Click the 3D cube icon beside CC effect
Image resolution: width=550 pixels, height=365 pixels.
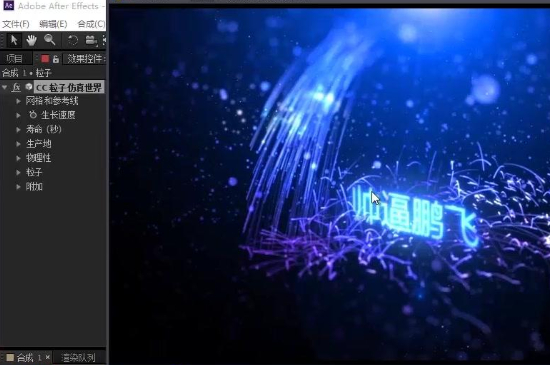coord(29,87)
